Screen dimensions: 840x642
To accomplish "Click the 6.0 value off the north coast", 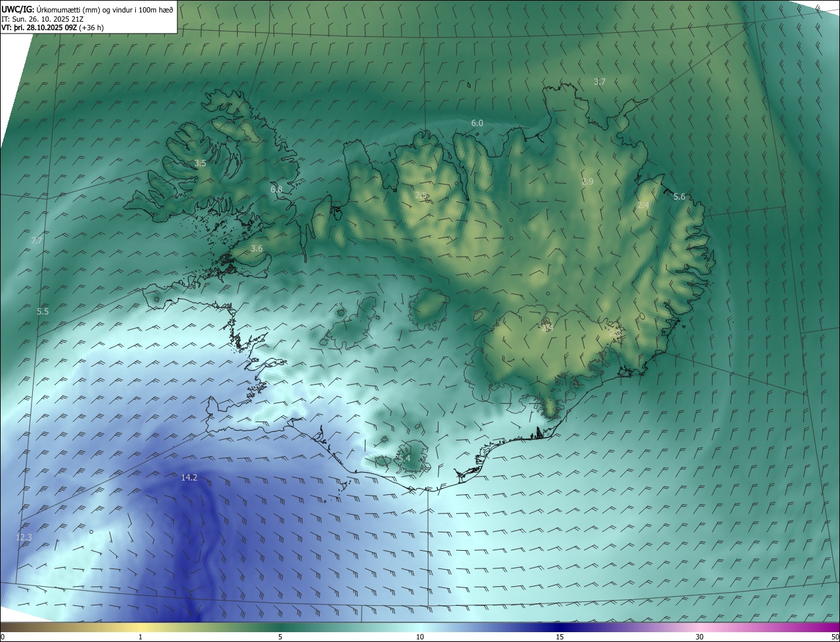I will 477,123.
